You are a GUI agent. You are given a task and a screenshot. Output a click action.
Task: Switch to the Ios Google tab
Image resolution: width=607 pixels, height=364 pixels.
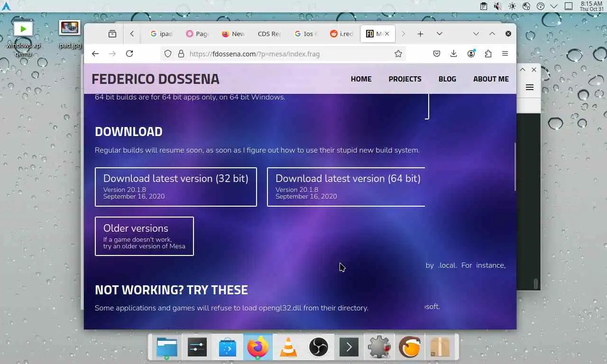click(305, 34)
